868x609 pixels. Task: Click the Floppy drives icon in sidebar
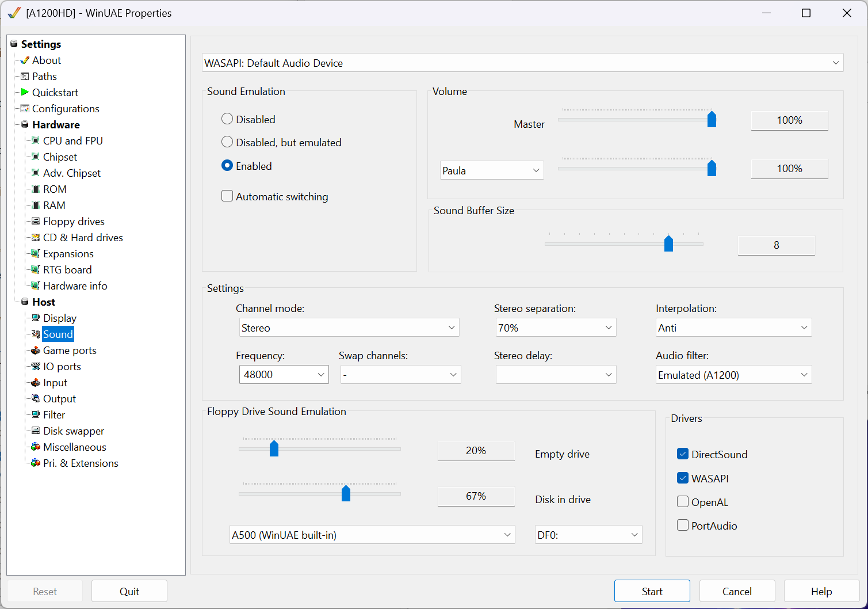pyautogui.click(x=36, y=222)
